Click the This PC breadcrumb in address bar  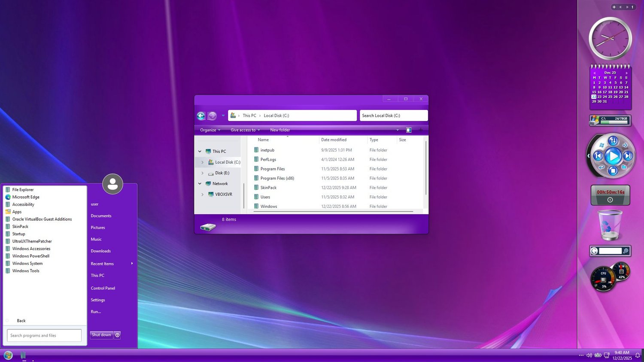point(249,116)
